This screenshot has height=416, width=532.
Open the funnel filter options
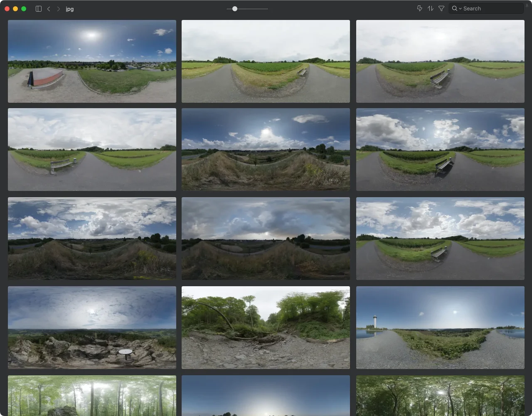tap(441, 8)
